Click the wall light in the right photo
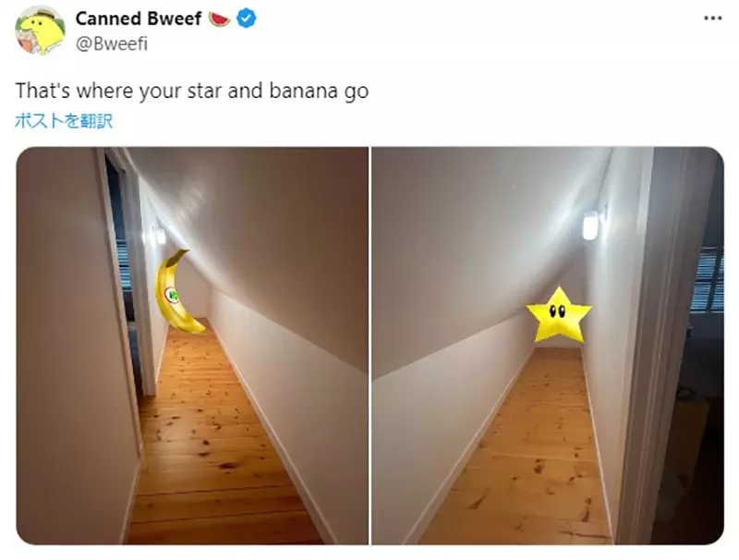Image resolution: width=739 pixels, height=560 pixels. click(x=590, y=225)
